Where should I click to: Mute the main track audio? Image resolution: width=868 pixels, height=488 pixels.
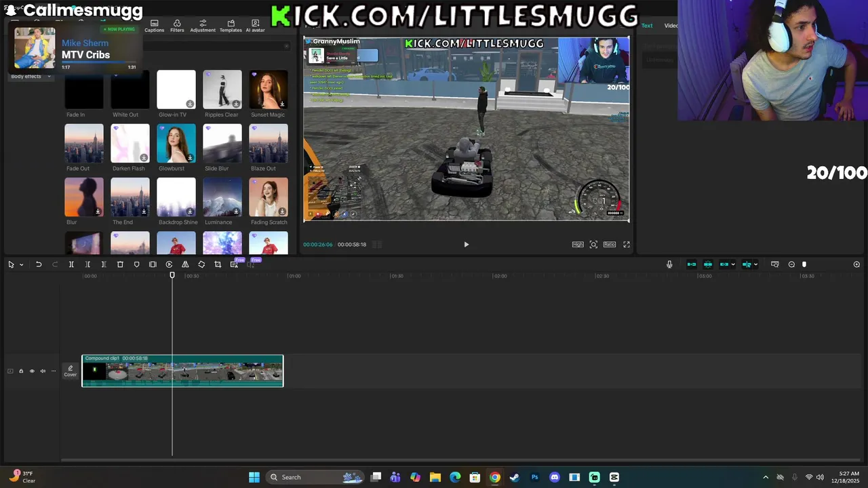tap(43, 371)
